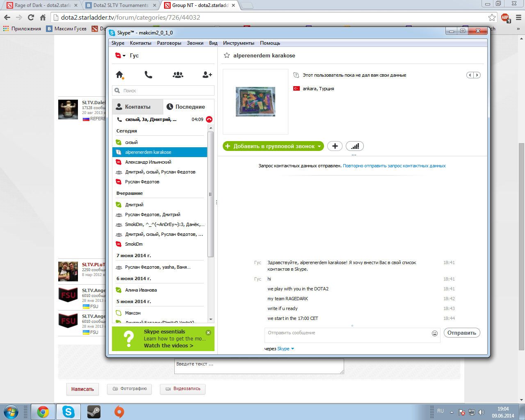Viewport: 525px width, 420px height.
Task: Open Steam from taskbar
Action: [x=94, y=412]
